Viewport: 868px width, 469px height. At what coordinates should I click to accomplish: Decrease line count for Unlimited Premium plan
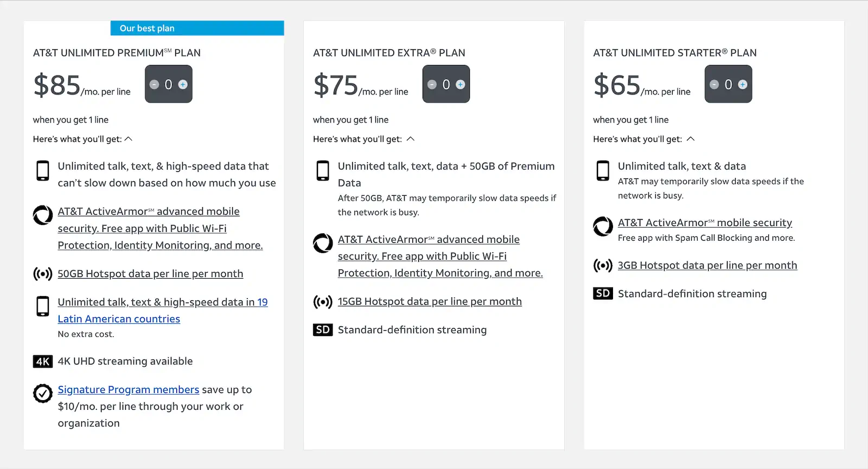coord(154,85)
